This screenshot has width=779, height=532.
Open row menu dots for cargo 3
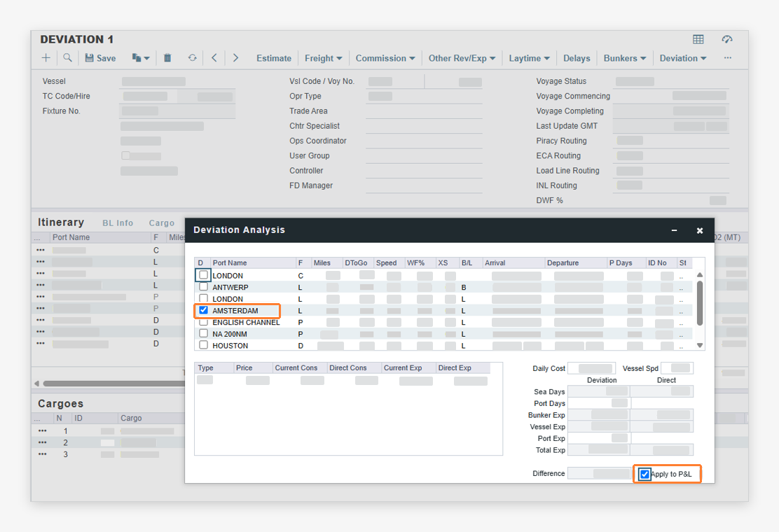point(42,454)
